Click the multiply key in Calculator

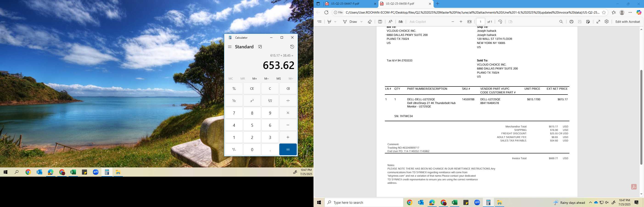(288, 113)
